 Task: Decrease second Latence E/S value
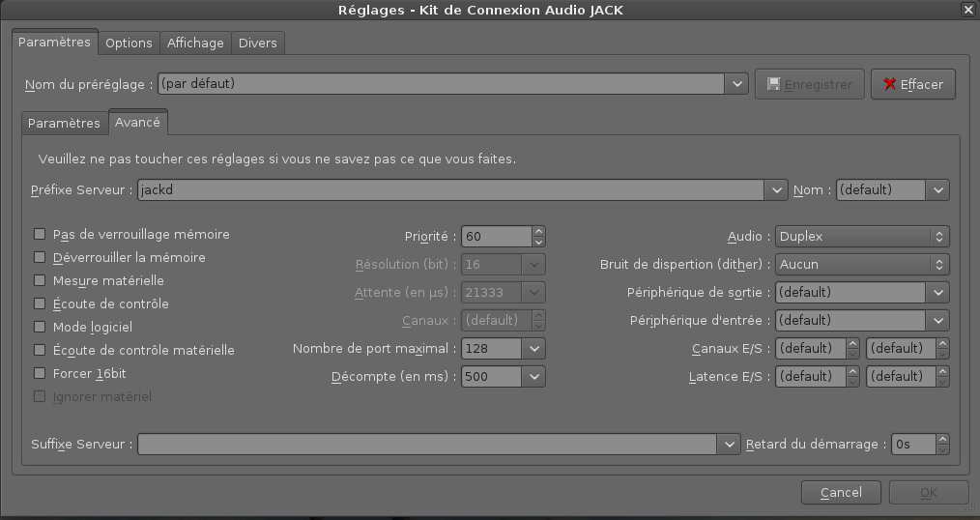click(x=942, y=382)
